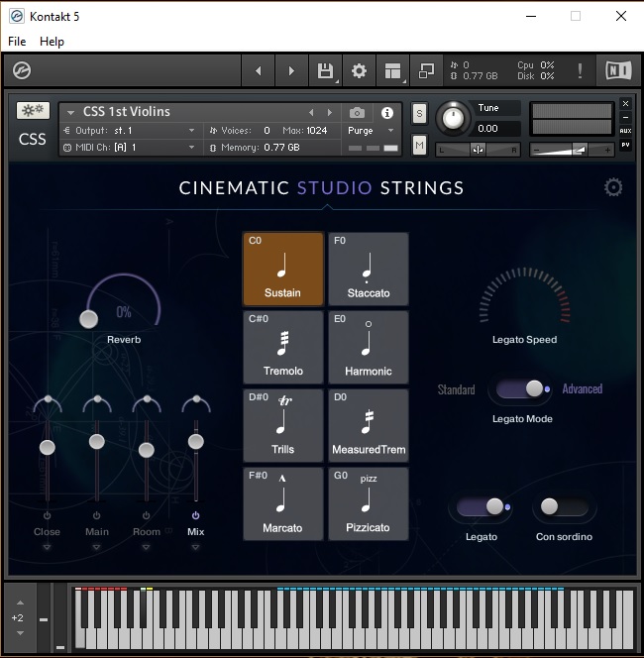Click the exclamation mark panic icon
Image resolution: width=644 pixels, height=658 pixels.
pyautogui.click(x=580, y=71)
